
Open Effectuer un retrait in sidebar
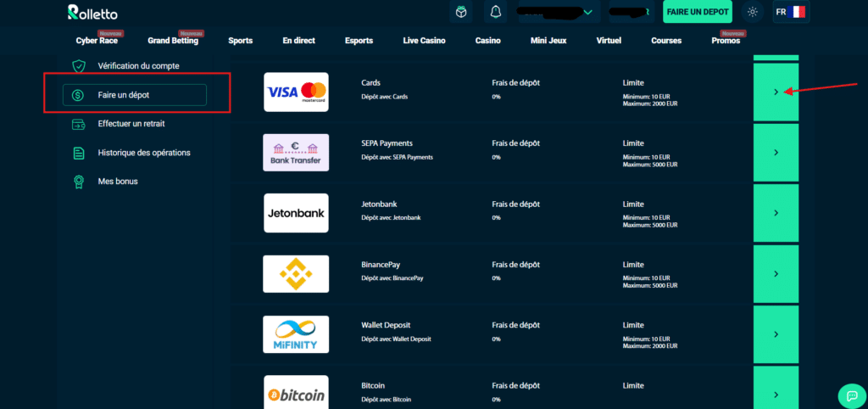coord(131,124)
